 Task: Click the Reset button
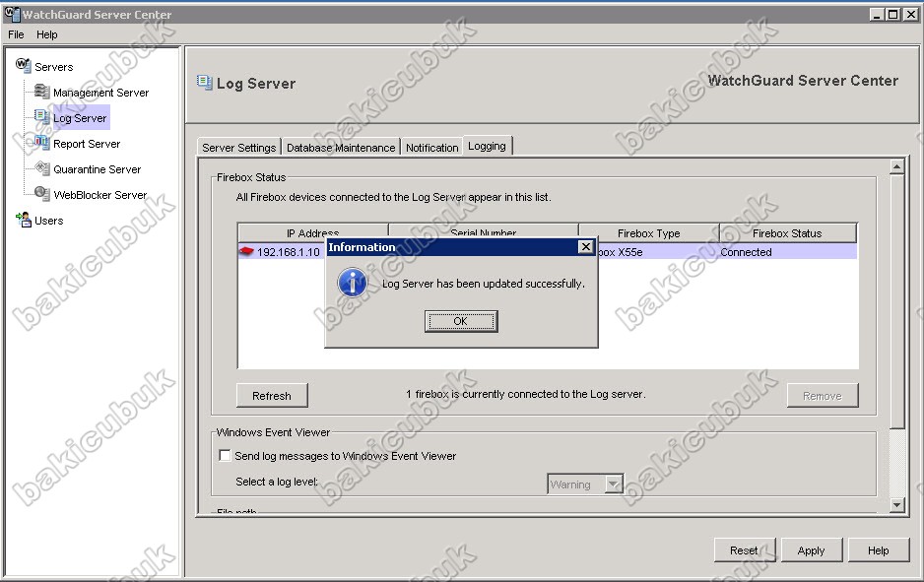pos(744,550)
